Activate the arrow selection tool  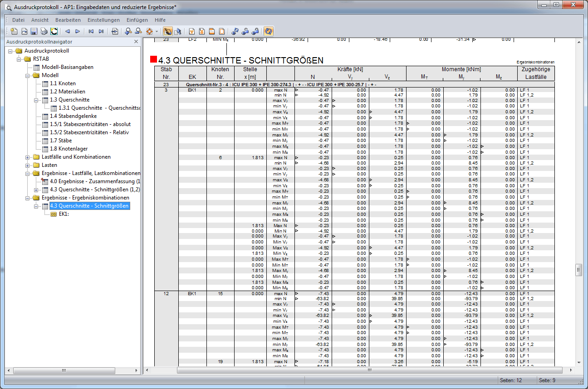[x=178, y=31]
